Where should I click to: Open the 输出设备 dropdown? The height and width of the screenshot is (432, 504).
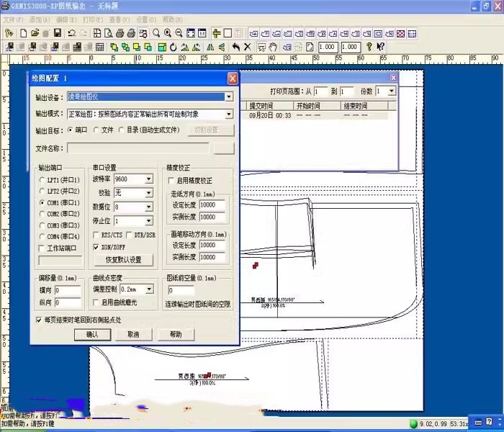click(228, 96)
